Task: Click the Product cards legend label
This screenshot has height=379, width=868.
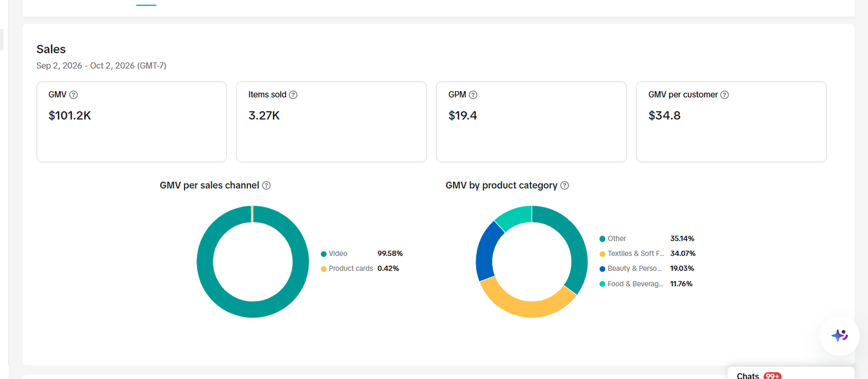Action: pos(351,268)
